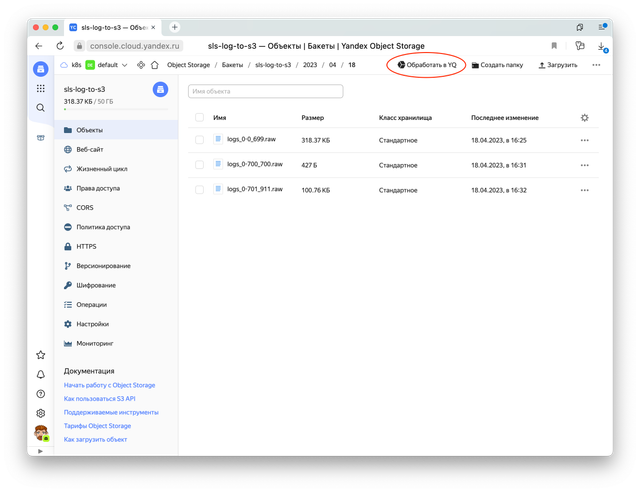Tick the checkbox for logs_0-0_699.raw
The height and width of the screenshot is (492, 640).
pos(201,140)
